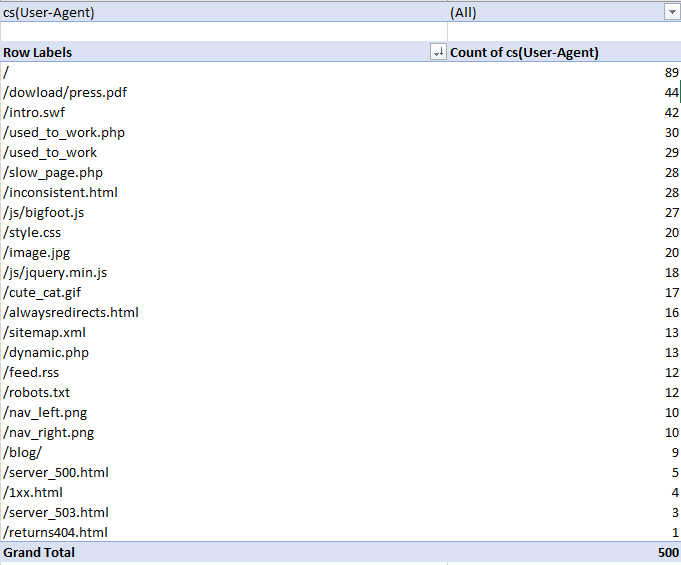681x565 pixels.
Task: Select the /js/bigfoot.js row label
Action: [x=49, y=212]
